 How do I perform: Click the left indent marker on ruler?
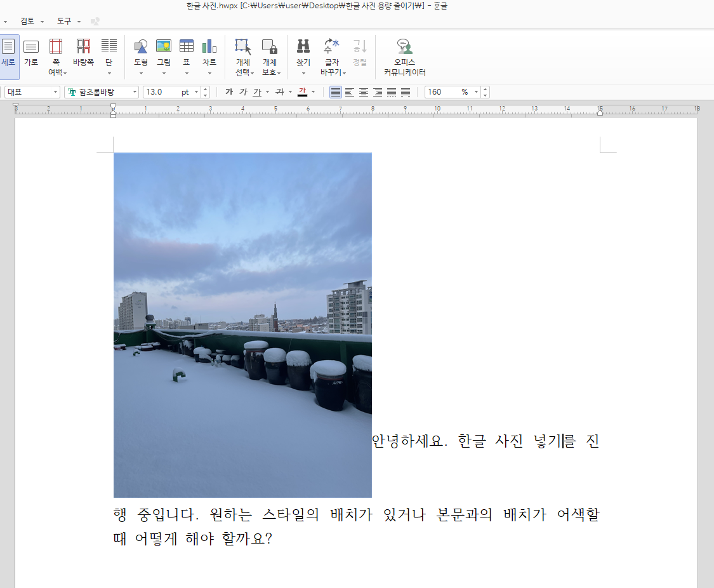pos(114,112)
